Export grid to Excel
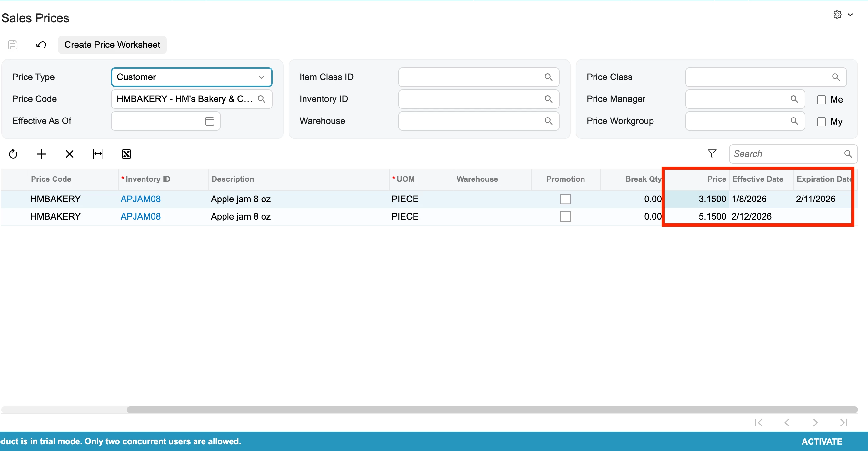This screenshot has width=868, height=451. (126, 154)
